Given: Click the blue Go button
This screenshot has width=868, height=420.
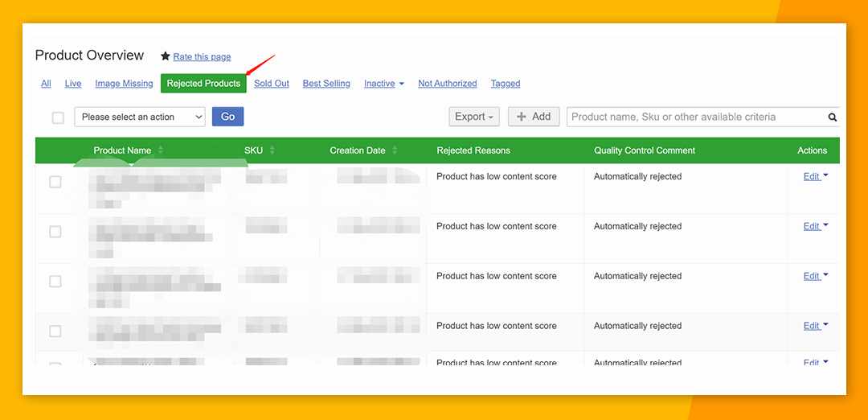Looking at the screenshot, I should point(227,117).
